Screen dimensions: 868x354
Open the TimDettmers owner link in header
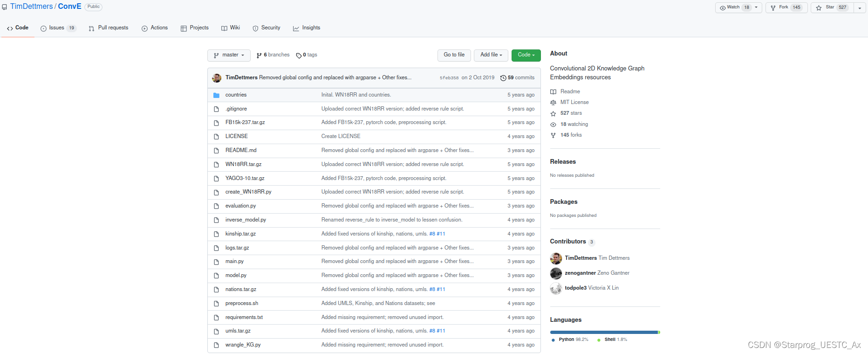(x=32, y=7)
